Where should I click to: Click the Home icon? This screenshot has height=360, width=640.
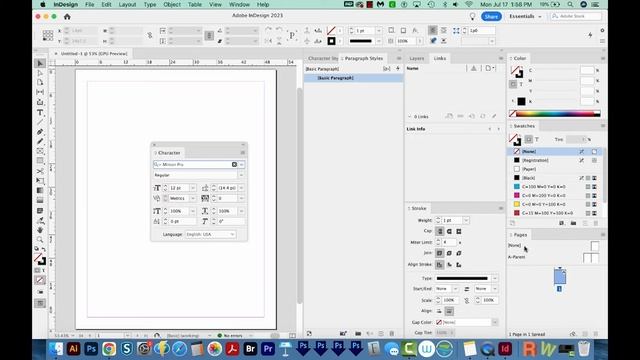(x=67, y=17)
